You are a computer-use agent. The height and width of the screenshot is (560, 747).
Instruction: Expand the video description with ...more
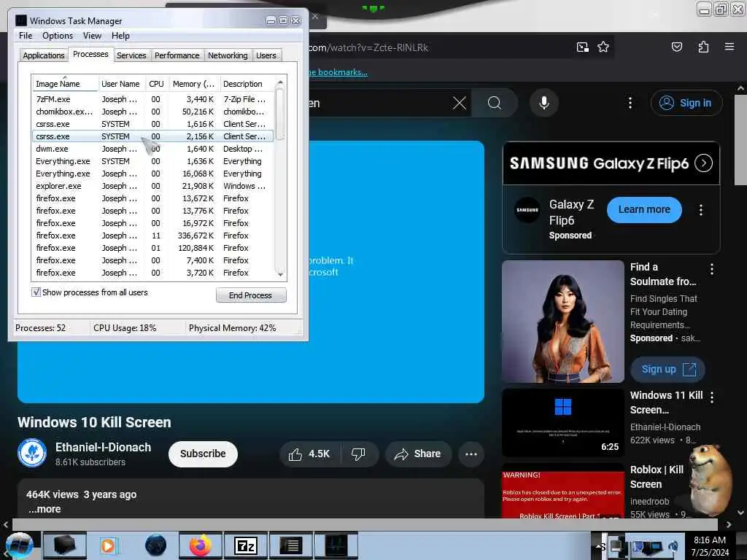[44, 509]
